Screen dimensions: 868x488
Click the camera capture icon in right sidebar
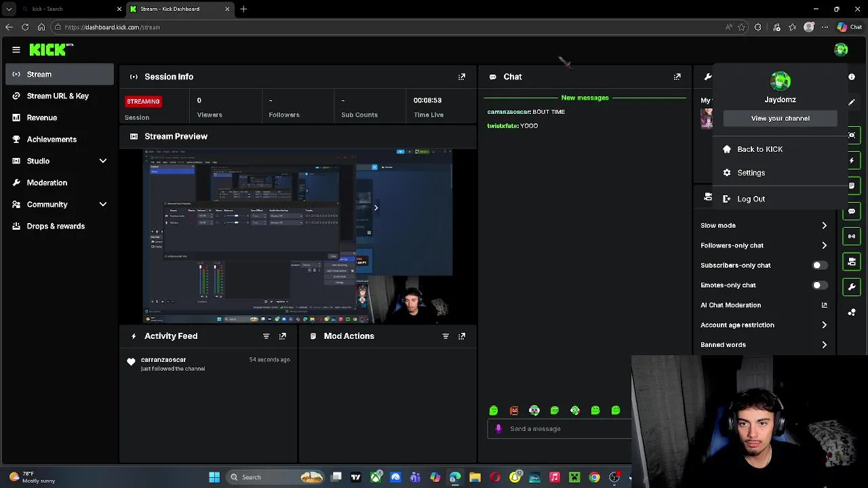(x=852, y=135)
